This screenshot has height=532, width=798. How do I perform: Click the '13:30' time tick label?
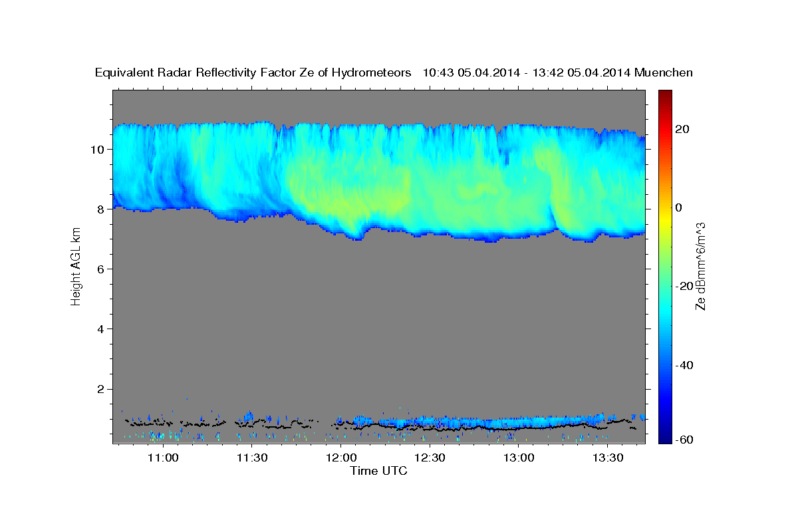[x=608, y=458]
